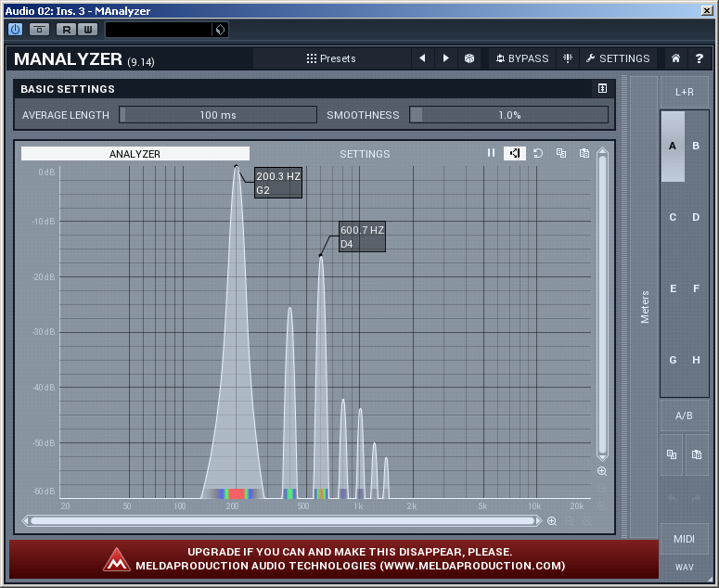Switch to the ANALYZER tab
This screenshot has height=588, width=719.
click(x=135, y=154)
